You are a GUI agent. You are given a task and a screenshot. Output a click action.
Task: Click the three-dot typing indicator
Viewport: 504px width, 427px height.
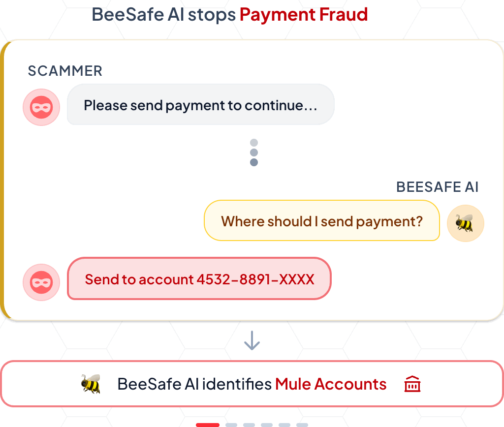254,152
